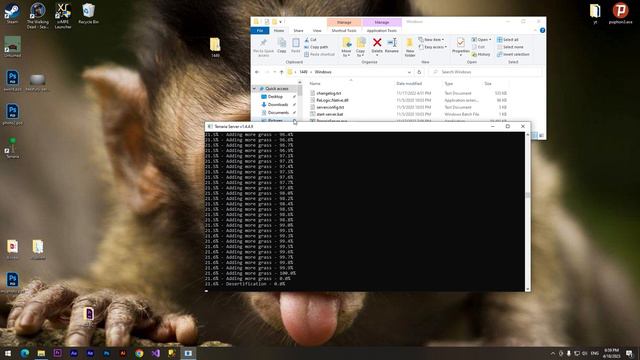Select the changelog.txt file
This screenshot has height=360, width=640.
point(329,93)
